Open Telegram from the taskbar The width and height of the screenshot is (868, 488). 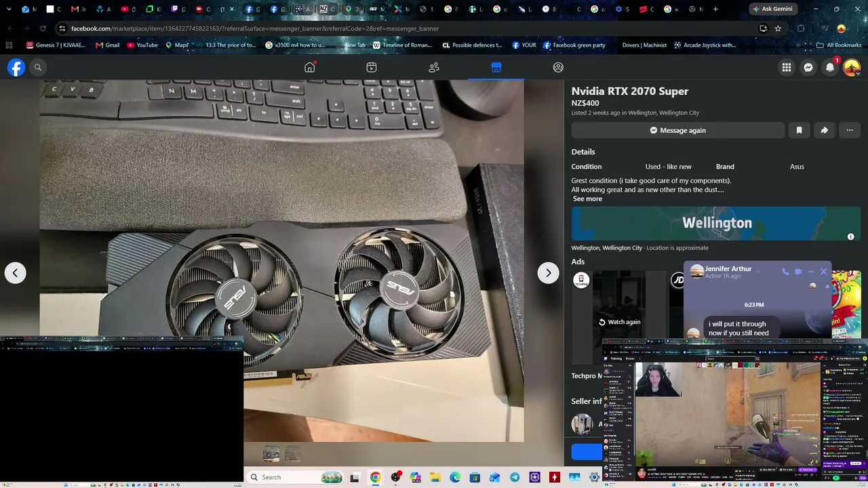tap(515, 477)
